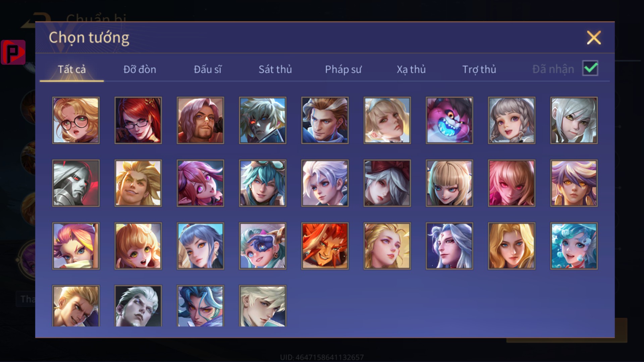Pick the red-haired woman with glasses hero

pos(138,120)
